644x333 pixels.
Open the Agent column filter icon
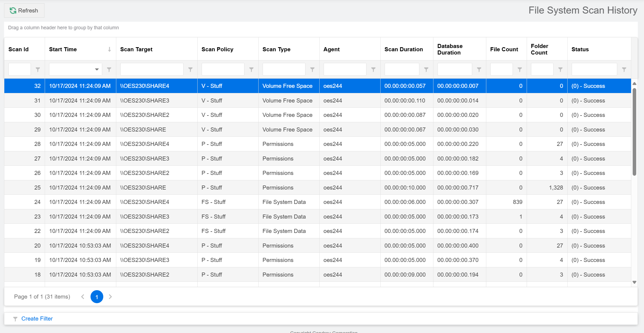pyautogui.click(x=373, y=70)
